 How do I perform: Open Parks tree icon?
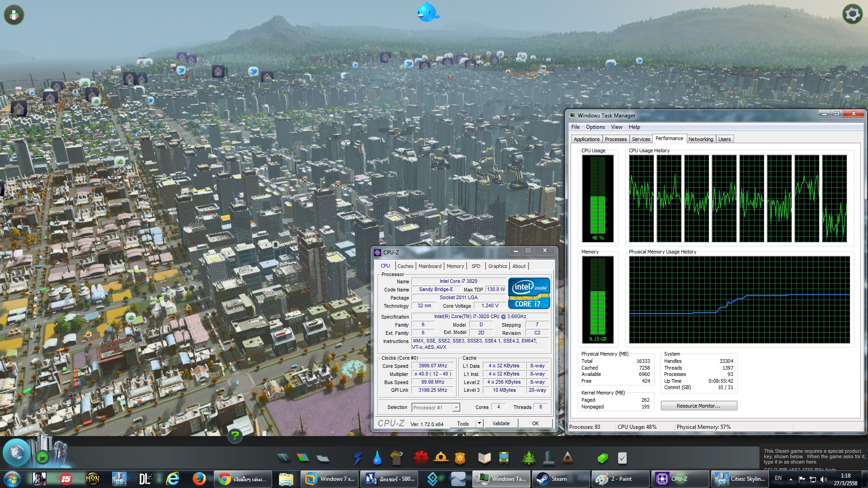pyautogui.click(x=528, y=458)
